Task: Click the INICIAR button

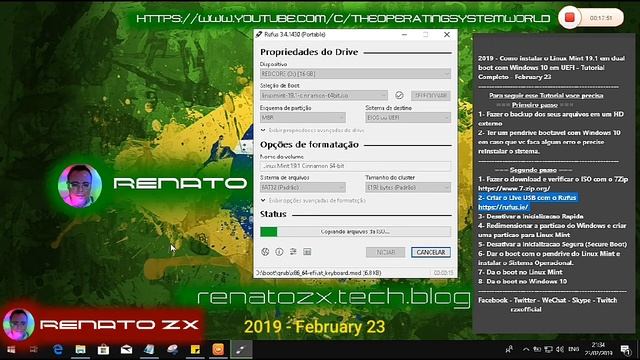Action: coord(385,252)
